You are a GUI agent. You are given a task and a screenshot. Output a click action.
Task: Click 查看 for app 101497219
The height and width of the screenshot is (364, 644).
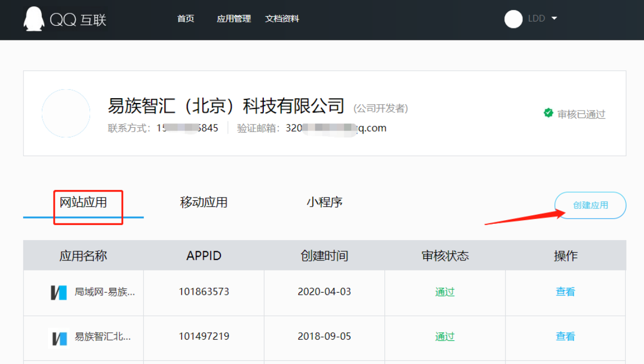click(565, 337)
